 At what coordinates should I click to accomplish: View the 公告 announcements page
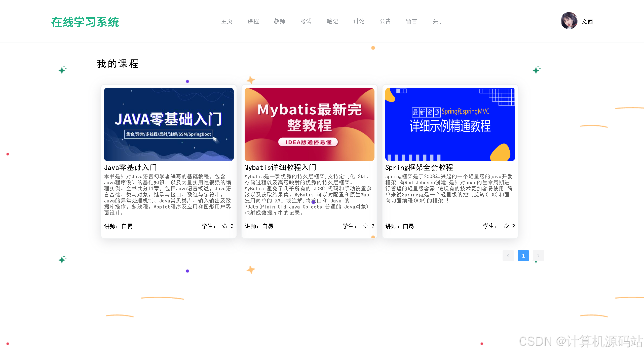pos(385,21)
